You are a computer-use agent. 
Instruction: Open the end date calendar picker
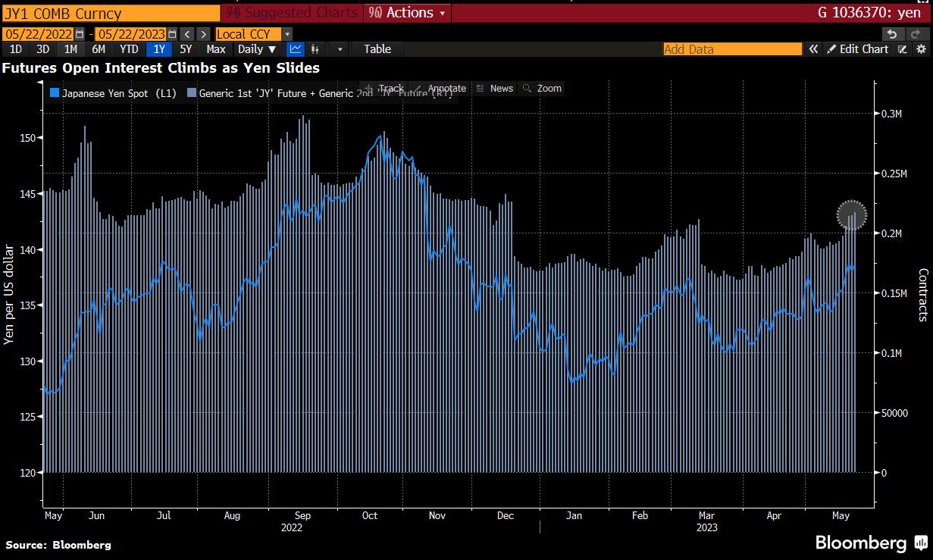coord(172,34)
